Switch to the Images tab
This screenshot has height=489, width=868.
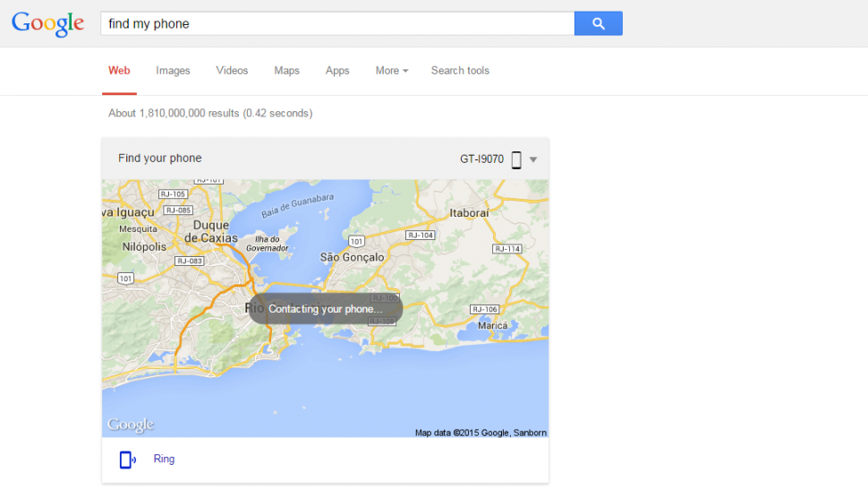[173, 71]
